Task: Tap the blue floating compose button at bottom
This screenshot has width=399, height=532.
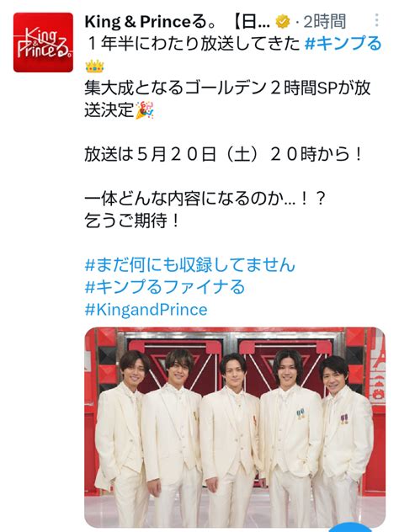Action: (x=353, y=529)
